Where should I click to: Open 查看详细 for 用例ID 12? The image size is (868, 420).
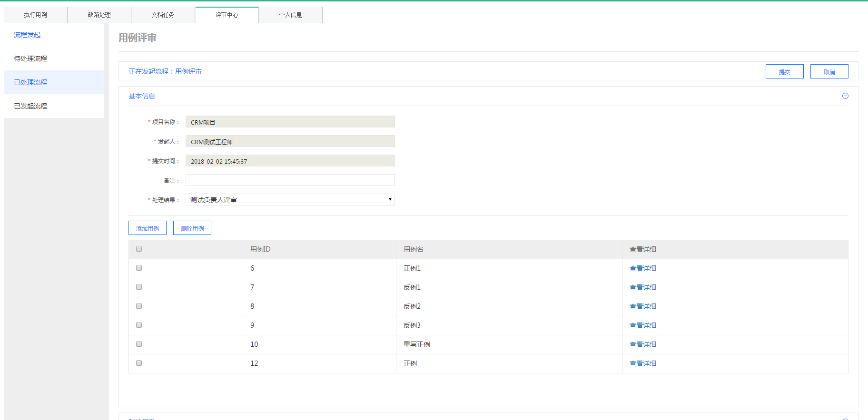(x=642, y=363)
